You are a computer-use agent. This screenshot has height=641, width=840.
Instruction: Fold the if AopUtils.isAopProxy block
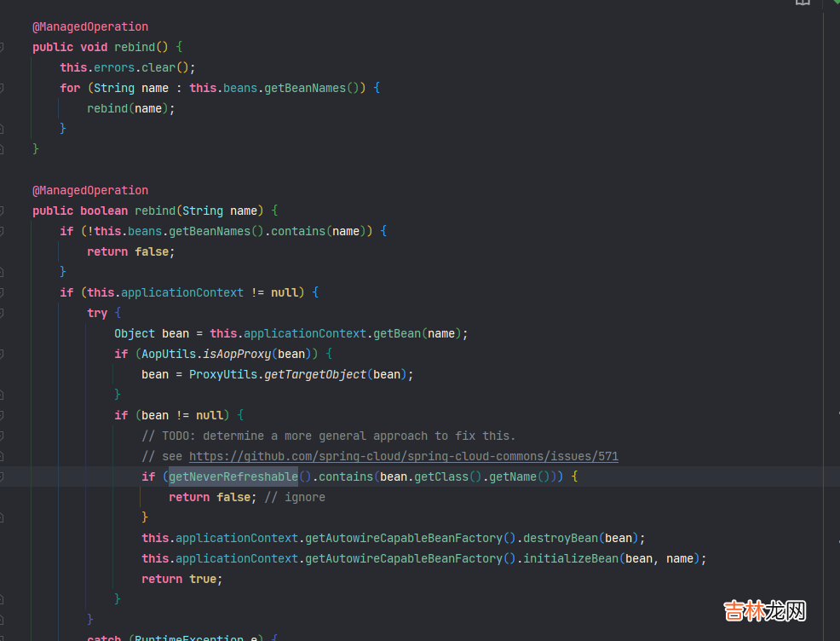click(x=2, y=354)
